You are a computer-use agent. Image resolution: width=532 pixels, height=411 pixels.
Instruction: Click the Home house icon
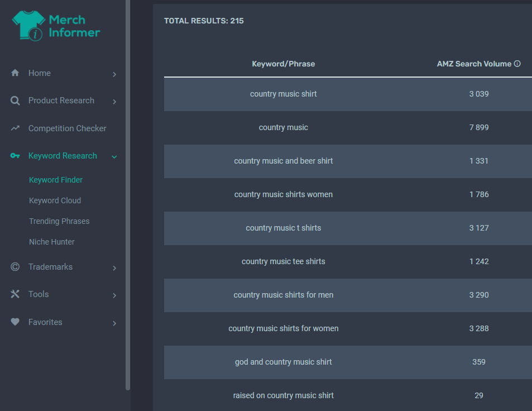tap(15, 73)
